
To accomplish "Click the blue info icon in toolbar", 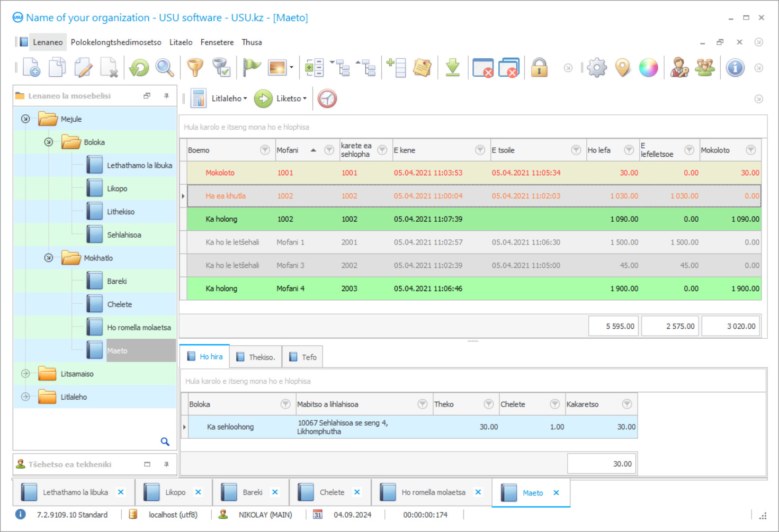I will [735, 68].
